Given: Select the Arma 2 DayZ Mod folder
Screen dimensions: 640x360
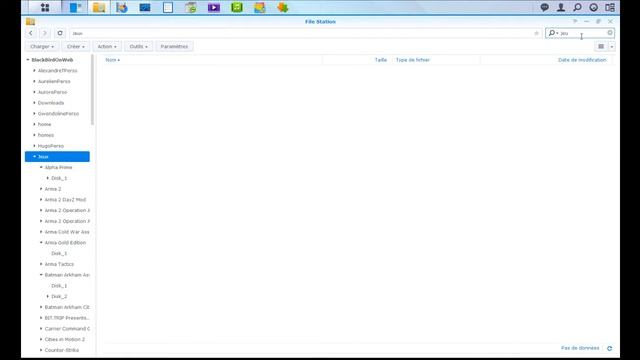Looking at the screenshot, I should [65, 200].
